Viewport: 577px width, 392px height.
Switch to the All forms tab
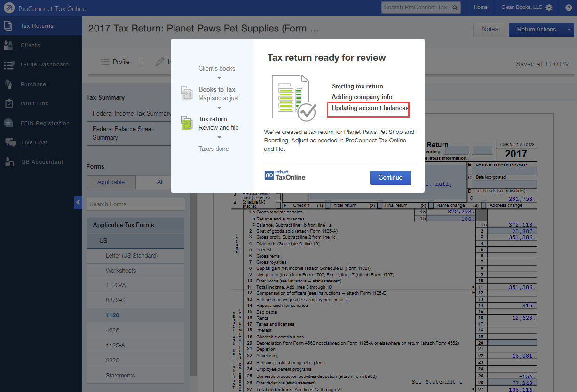[x=160, y=182]
